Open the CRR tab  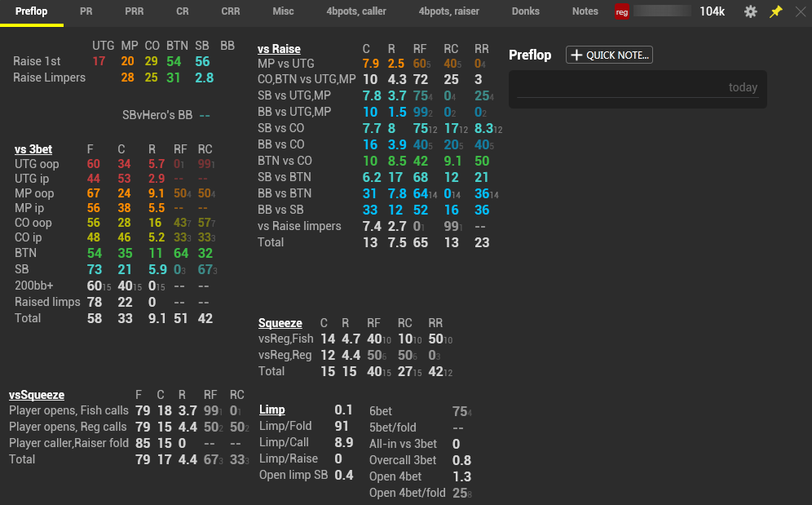231,11
